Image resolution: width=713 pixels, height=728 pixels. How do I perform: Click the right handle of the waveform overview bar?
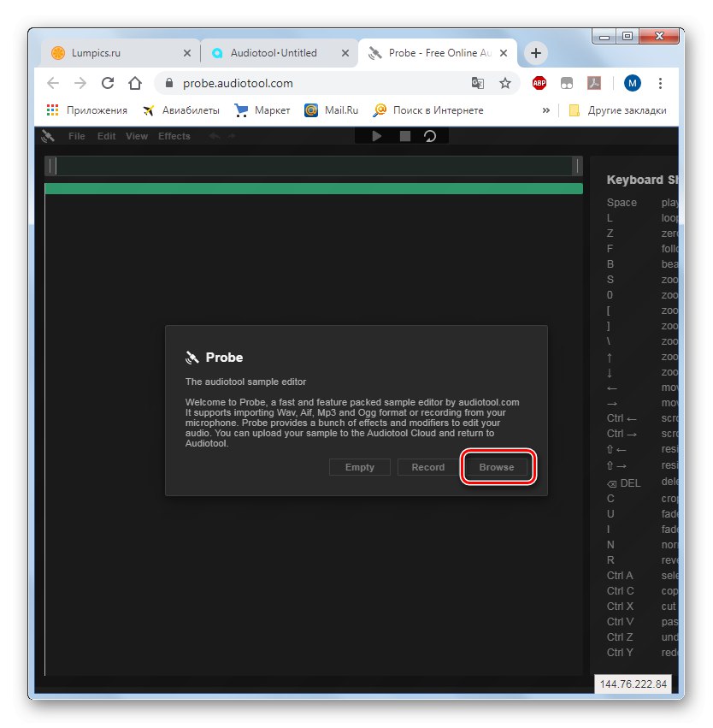pyautogui.click(x=577, y=166)
